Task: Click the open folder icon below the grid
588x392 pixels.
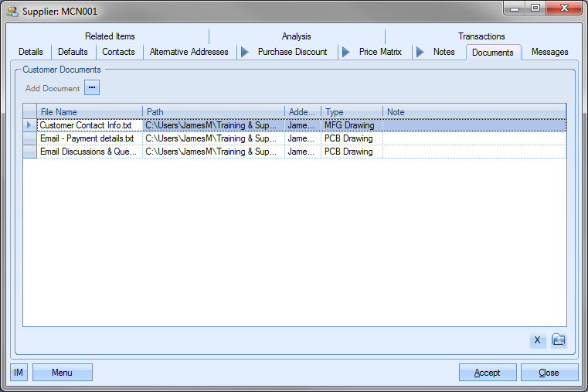Action: (559, 341)
